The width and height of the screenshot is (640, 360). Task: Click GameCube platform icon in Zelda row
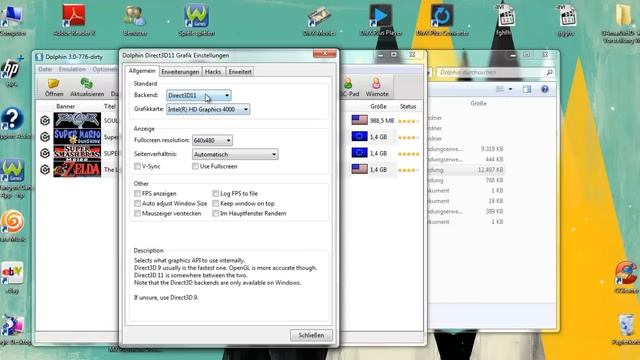(x=45, y=169)
